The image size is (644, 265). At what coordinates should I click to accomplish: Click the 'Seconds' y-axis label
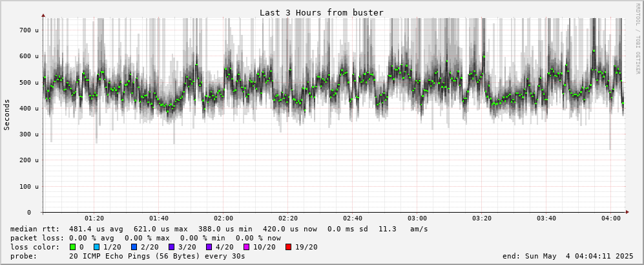(7, 114)
